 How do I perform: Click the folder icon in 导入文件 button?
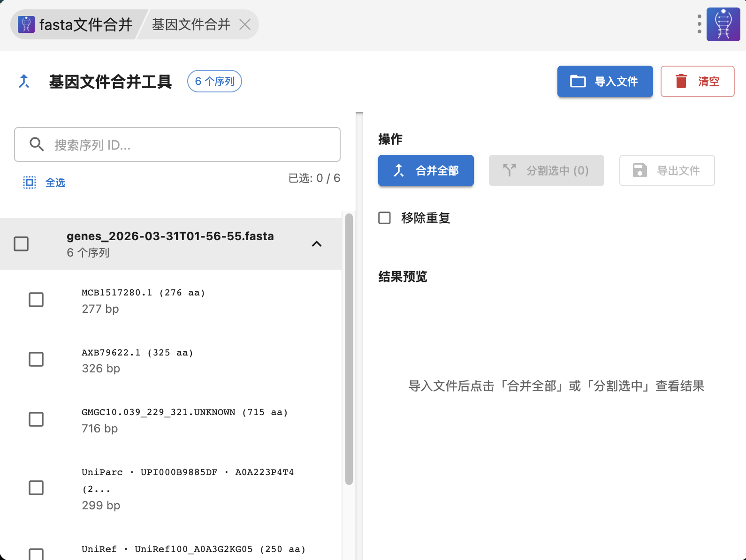578,82
